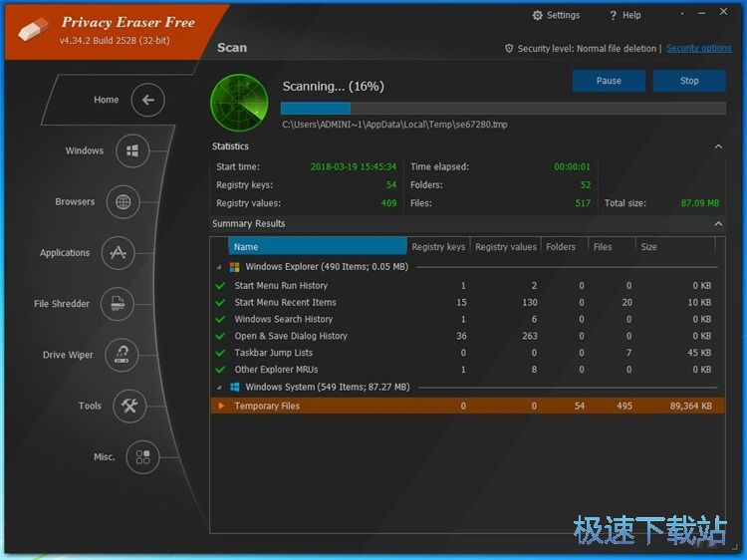Toggle the Windows Search History checkmark

pos(220,319)
